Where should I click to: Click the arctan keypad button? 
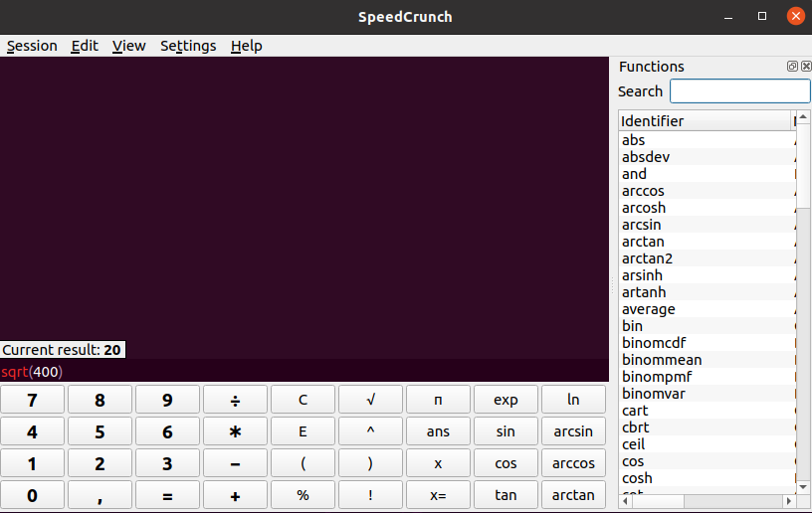click(x=573, y=495)
